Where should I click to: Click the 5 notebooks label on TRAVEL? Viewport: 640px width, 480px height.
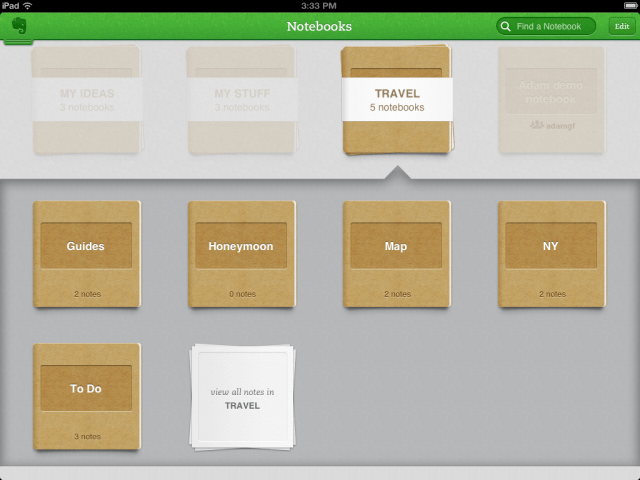pyautogui.click(x=397, y=107)
